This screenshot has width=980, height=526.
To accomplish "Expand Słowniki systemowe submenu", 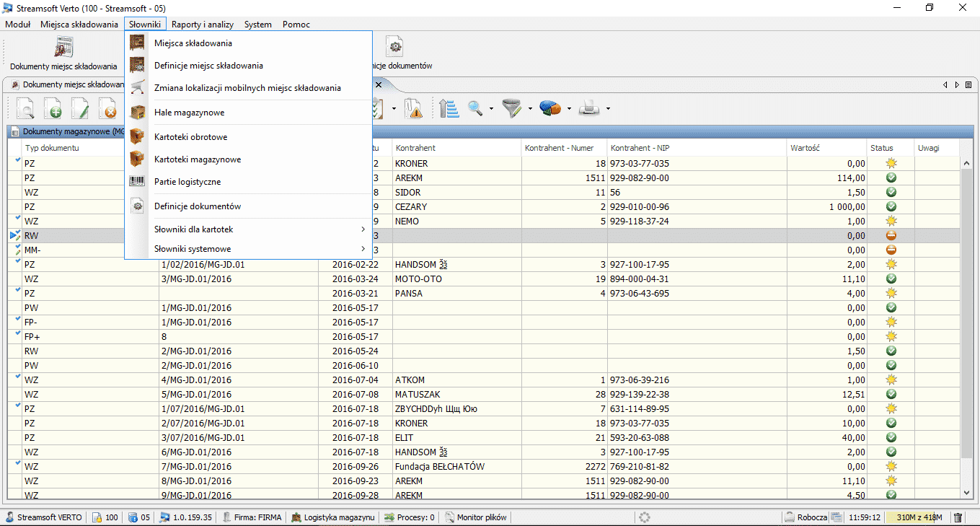I will pos(248,249).
